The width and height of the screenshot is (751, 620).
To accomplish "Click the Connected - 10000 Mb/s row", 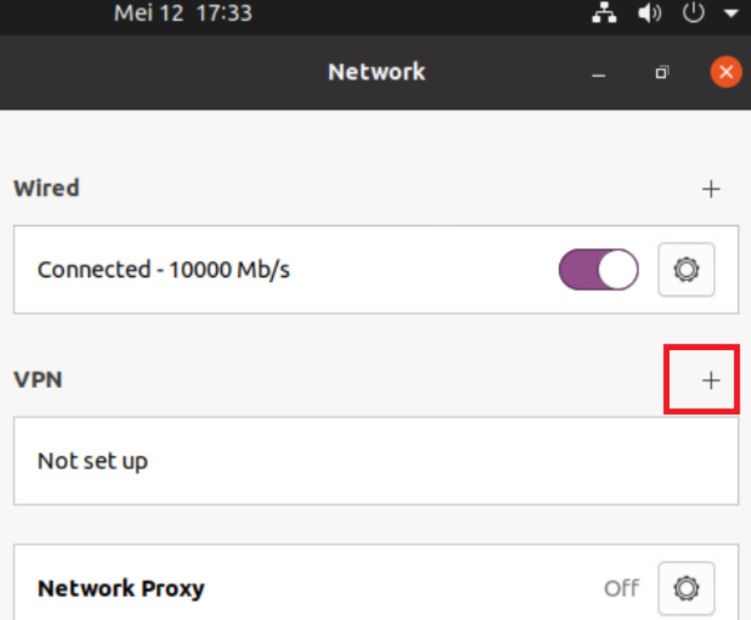I will pos(164,270).
